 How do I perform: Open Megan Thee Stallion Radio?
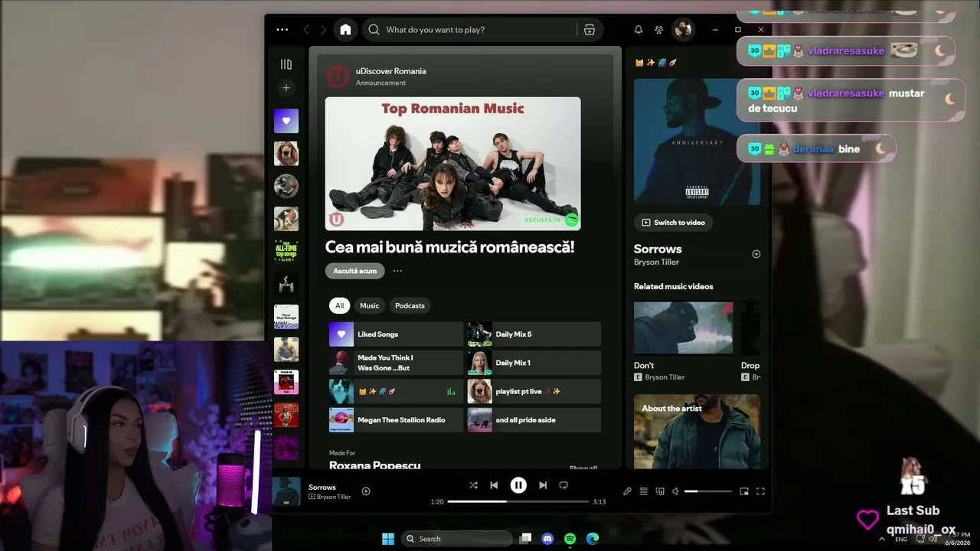click(396, 420)
